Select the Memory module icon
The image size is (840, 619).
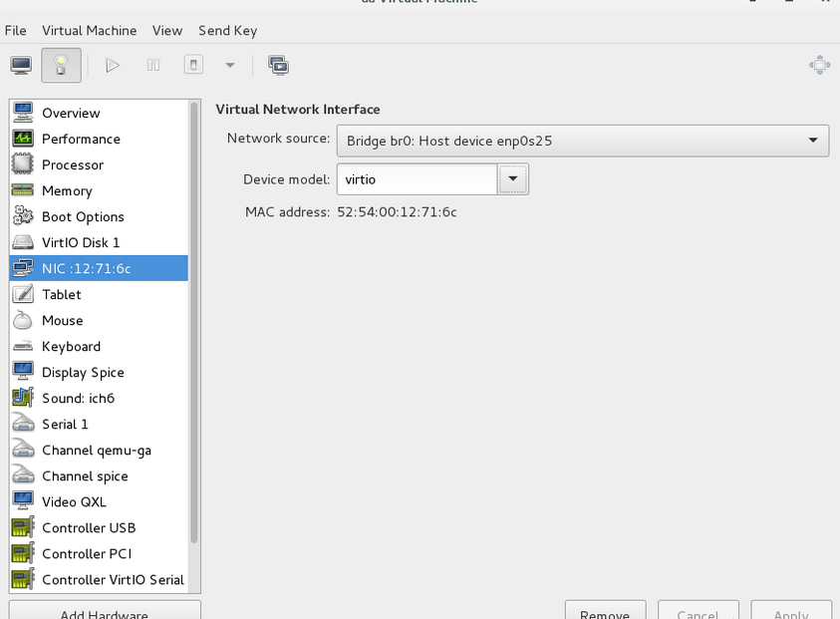click(23, 190)
